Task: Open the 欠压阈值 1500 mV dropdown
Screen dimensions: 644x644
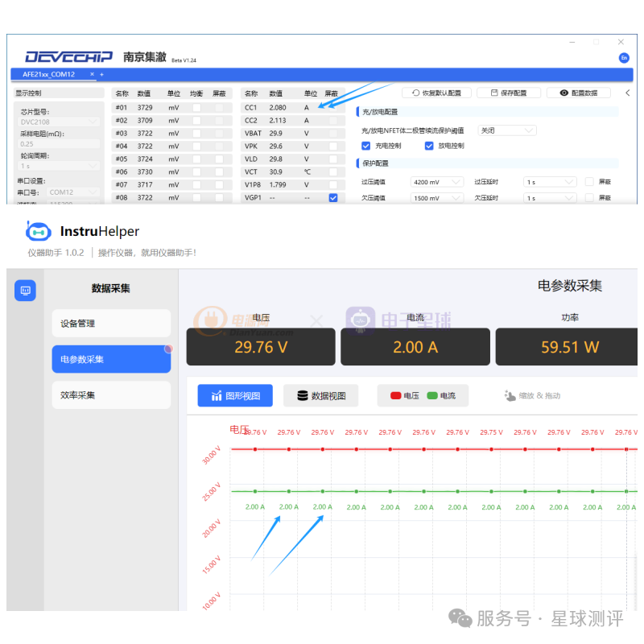Action: (437, 198)
